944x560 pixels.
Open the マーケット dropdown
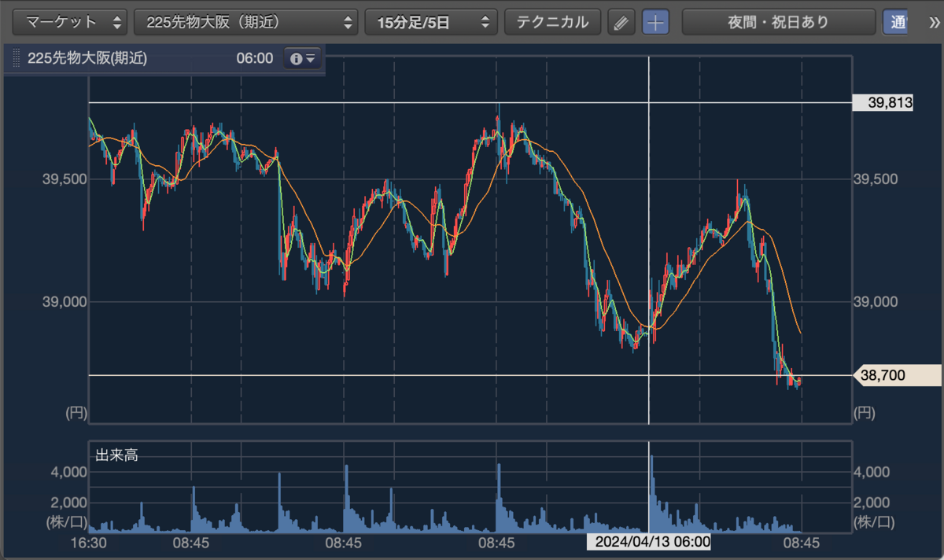tap(71, 22)
